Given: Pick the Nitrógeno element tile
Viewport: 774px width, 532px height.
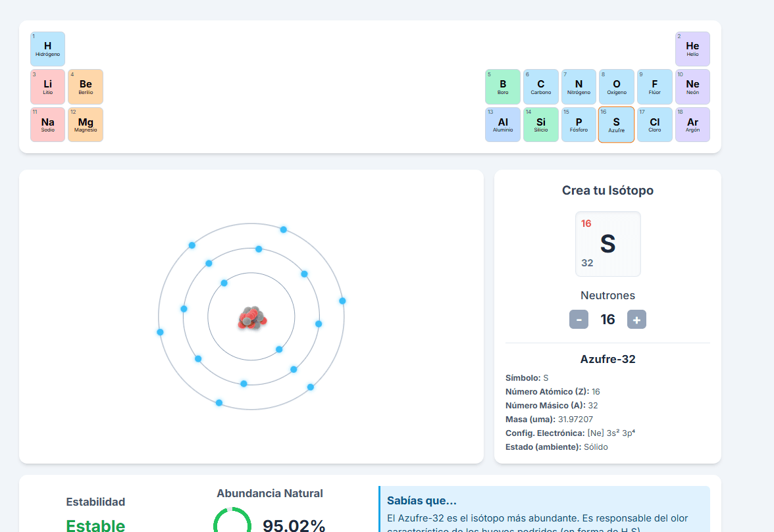Looking at the screenshot, I should pyautogui.click(x=579, y=87).
